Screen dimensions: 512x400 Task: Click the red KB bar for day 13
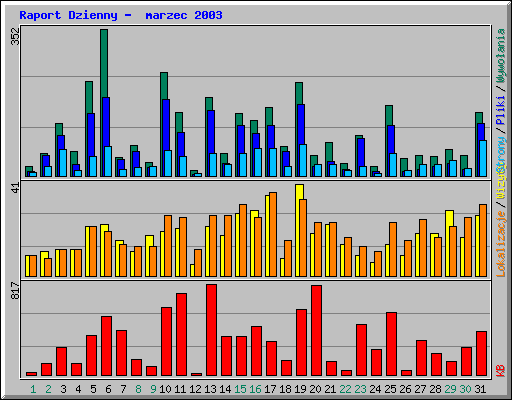pyautogui.click(x=211, y=330)
